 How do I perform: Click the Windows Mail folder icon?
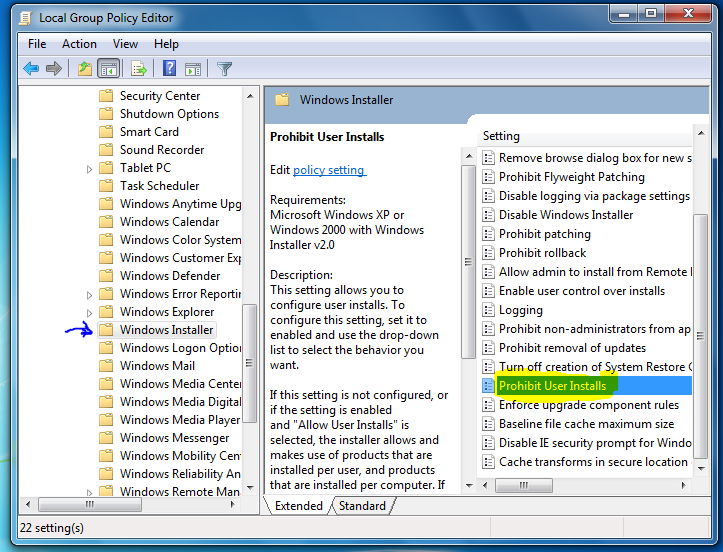106,366
